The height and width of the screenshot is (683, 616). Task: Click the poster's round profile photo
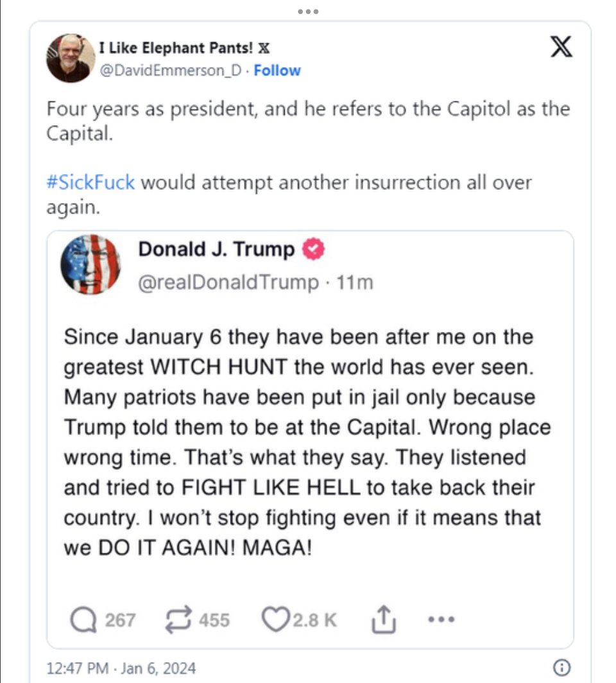[70, 58]
